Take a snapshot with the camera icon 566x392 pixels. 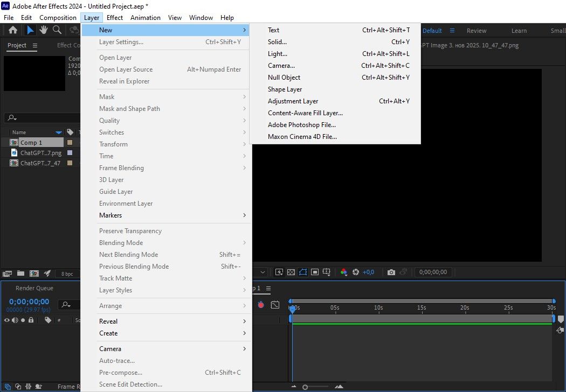tap(391, 272)
